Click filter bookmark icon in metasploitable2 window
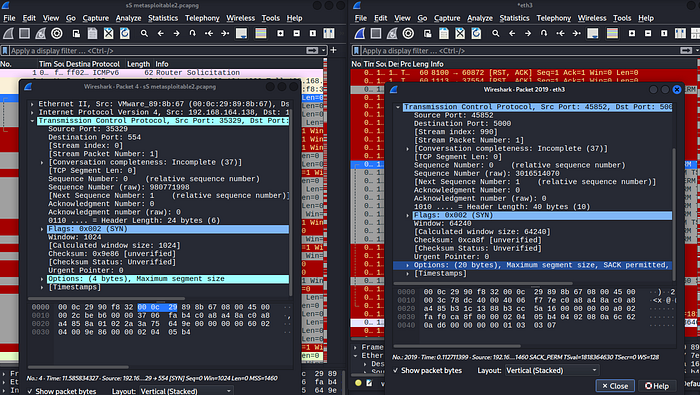The image size is (700, 395). click(5, 50)
